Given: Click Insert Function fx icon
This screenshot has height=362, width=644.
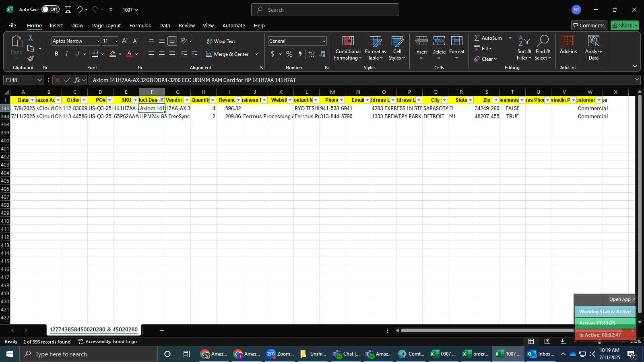Looking at the screenshot, I should tap(77, 80).
